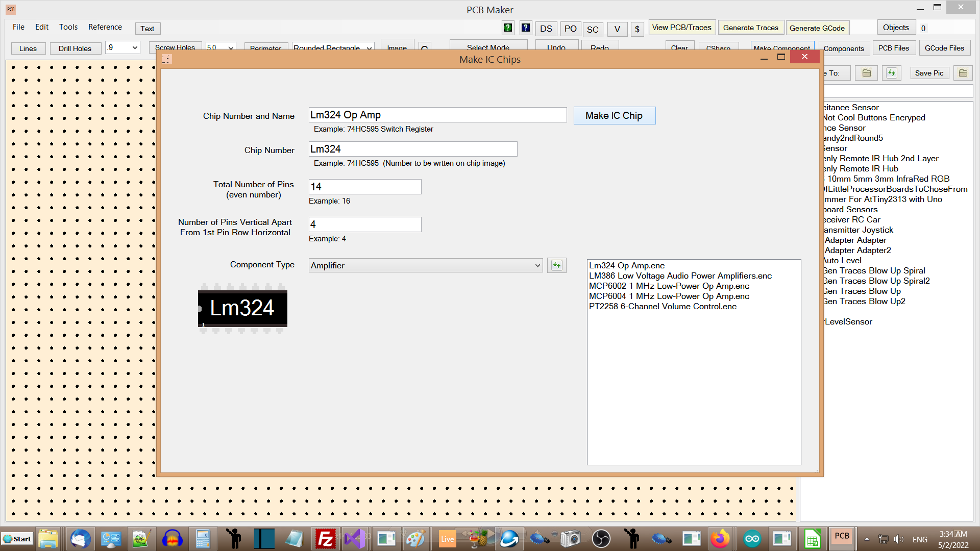
Task: Click the blue question mark help icon
Action: point(526,28)
